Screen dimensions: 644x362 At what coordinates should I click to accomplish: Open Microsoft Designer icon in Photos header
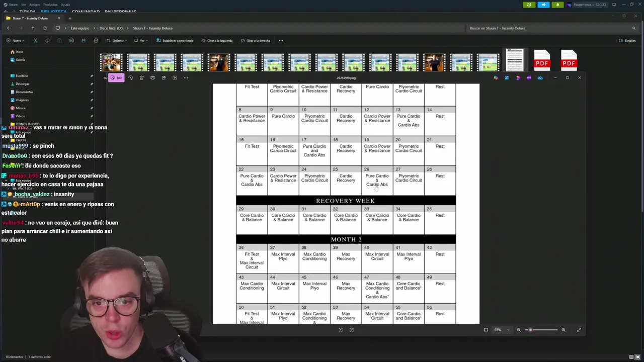(x=518, y=78)
